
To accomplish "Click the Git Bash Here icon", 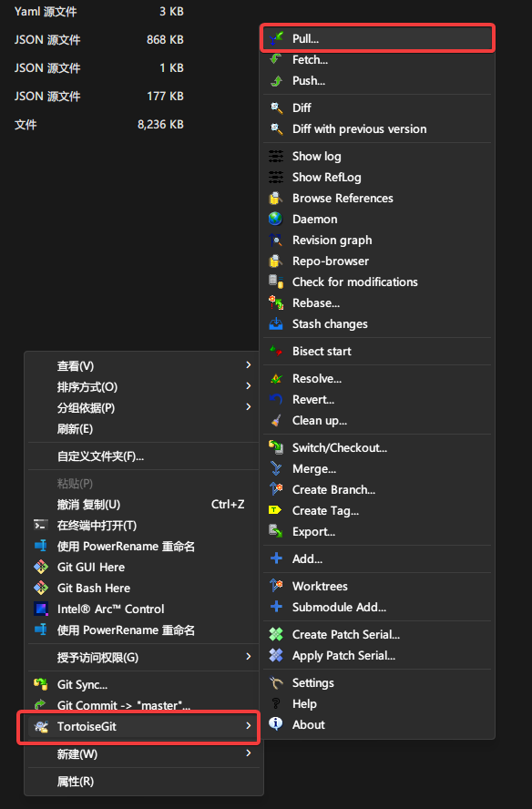I will tap(41, 588).
